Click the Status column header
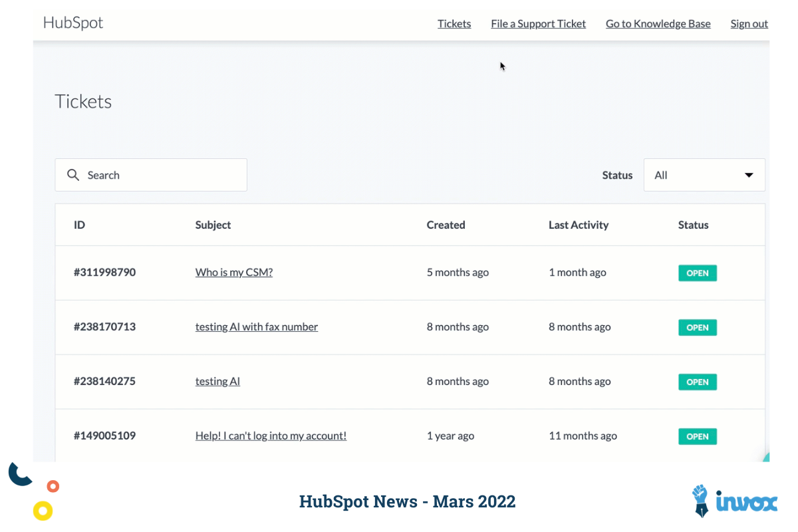 coord(694,225)
